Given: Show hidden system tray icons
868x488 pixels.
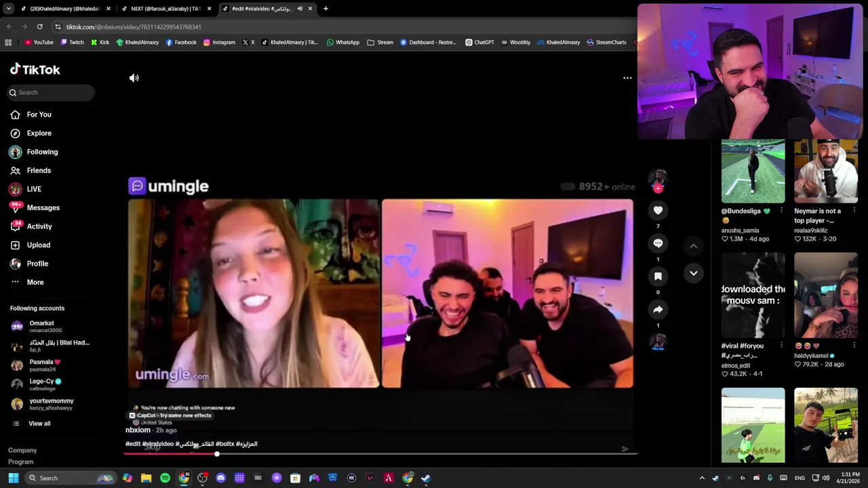Looking at the screenshot, I should click(702, 478).
